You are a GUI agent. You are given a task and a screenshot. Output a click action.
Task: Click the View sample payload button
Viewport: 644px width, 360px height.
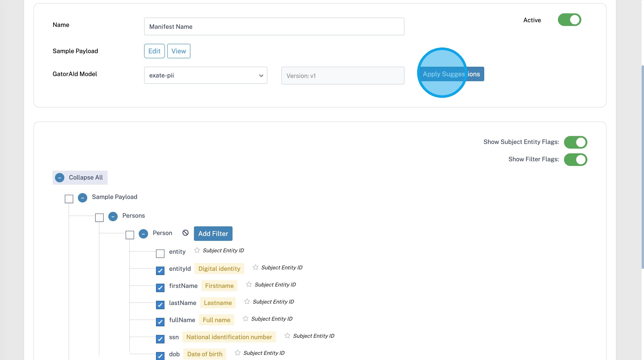178,51
